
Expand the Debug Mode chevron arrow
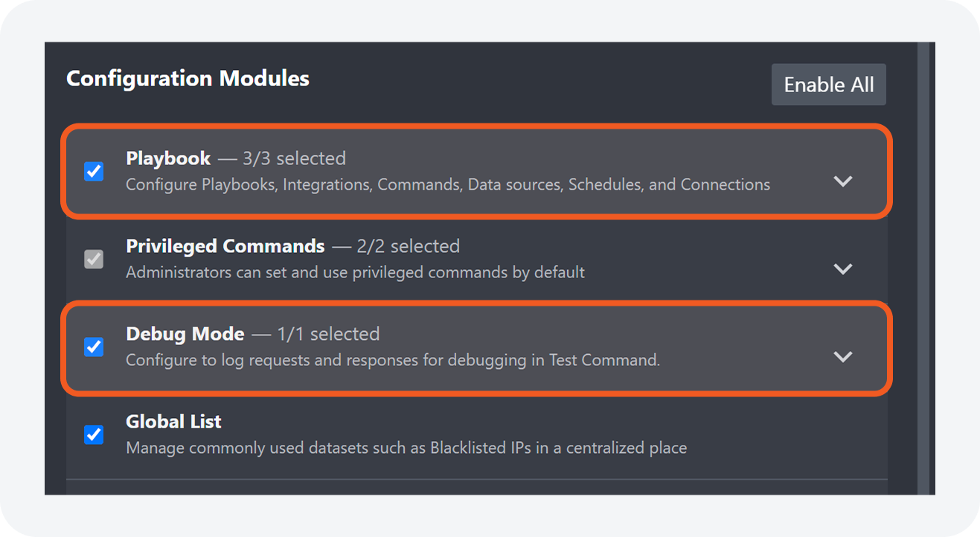pos(842,356)
